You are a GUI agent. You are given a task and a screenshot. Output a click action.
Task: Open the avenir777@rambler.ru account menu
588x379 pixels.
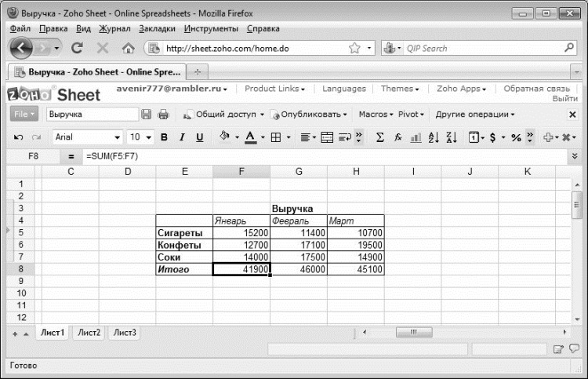[172, 89]
